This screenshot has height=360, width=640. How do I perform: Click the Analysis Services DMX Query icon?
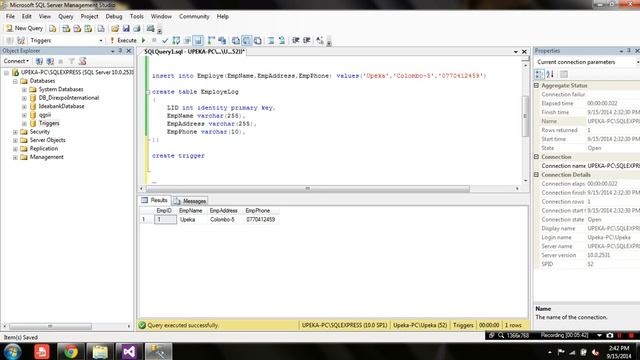point(77,28)
